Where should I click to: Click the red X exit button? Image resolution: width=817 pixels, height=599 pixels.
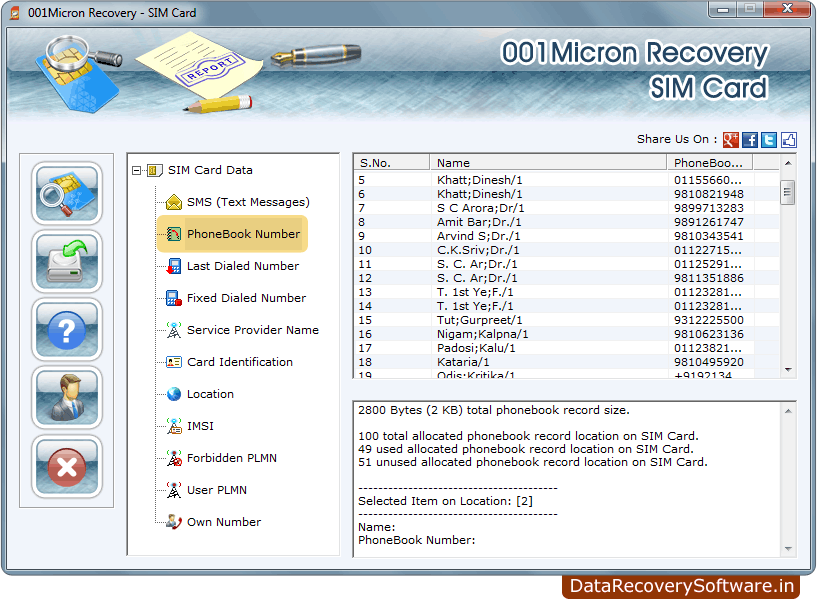67,467
